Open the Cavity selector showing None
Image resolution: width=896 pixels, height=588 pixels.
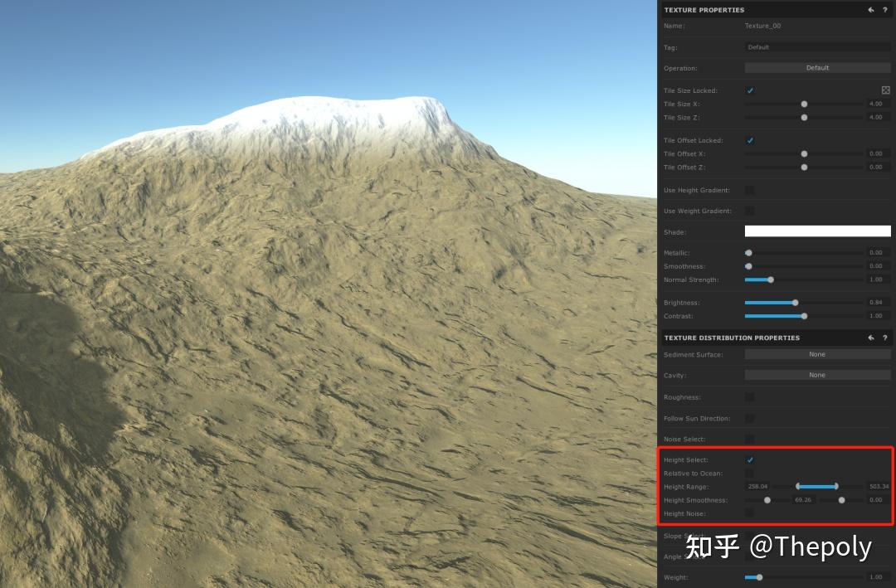pos(817,375)
